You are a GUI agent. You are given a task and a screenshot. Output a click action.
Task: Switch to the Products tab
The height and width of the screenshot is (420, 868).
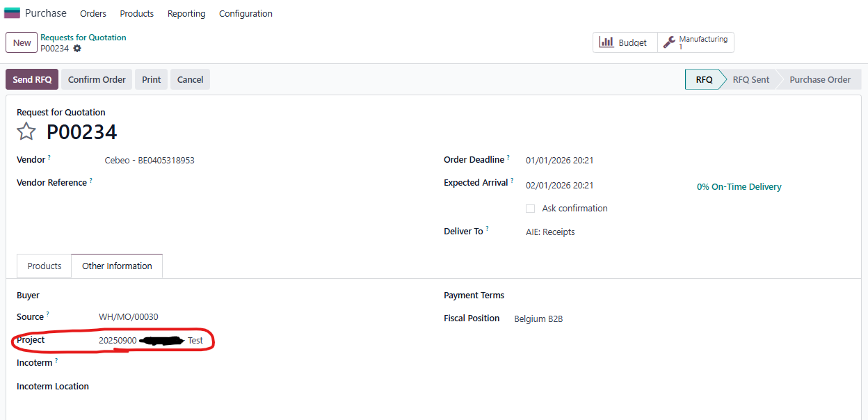coord(45,266)
